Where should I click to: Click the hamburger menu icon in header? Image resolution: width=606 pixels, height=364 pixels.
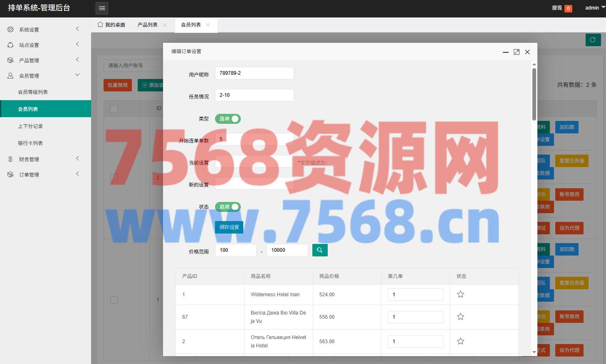[102, 8]
